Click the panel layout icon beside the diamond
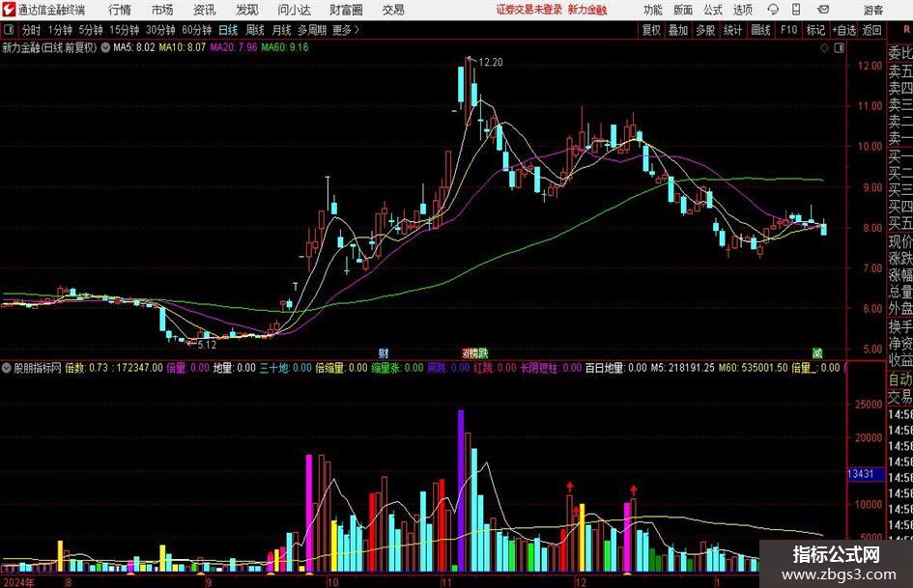Viewport: 913px width, 588px height. pyautogui.click(x=839, y=48)
